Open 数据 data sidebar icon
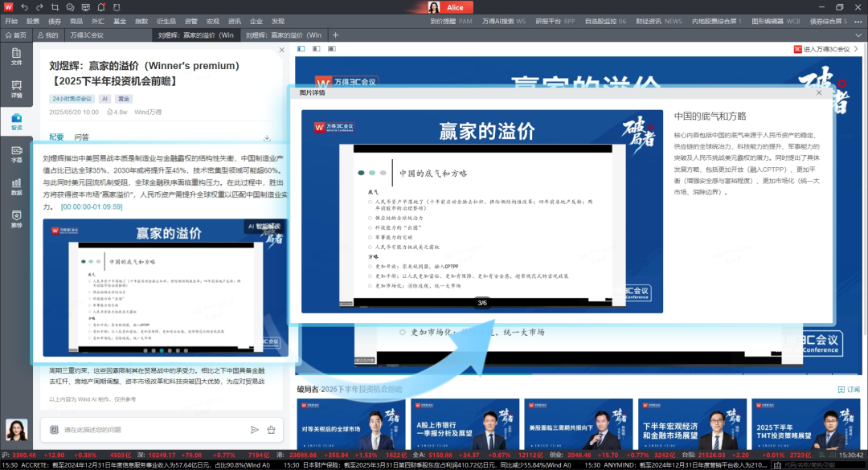Screen dimensions: 868x470 [17, 187]
